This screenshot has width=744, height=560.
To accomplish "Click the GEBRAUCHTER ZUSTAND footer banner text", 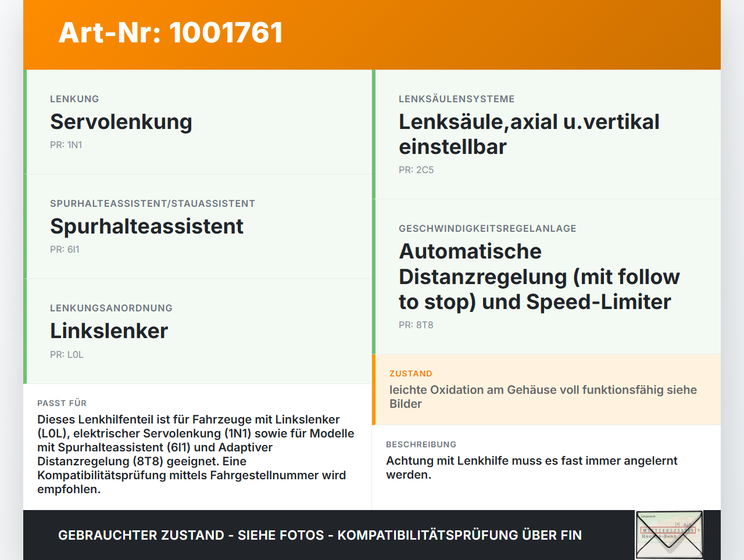I will [320, 535].
